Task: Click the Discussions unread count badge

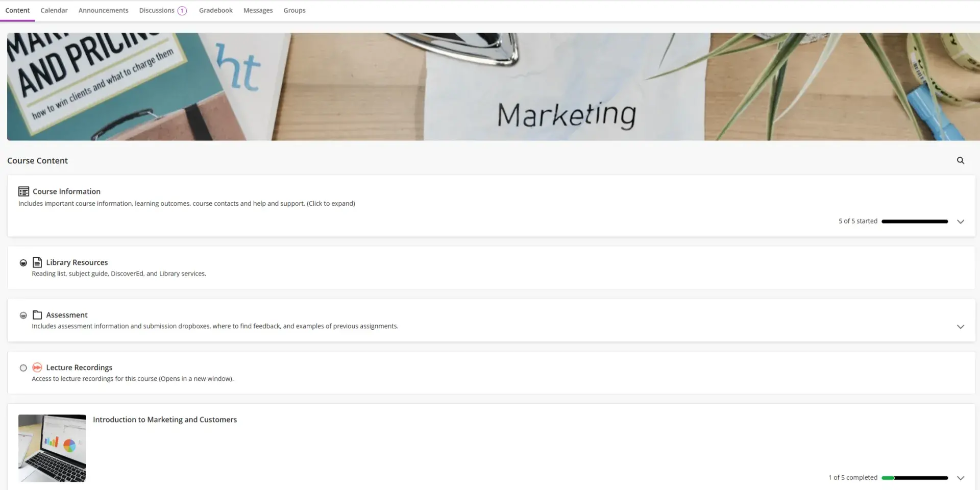Action: (182, 11)
